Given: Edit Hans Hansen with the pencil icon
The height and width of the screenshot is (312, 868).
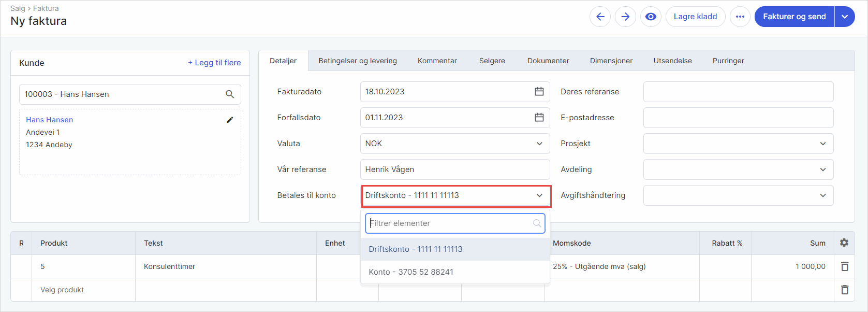Looking at the screenshot, I should click(x=230, y=120).
